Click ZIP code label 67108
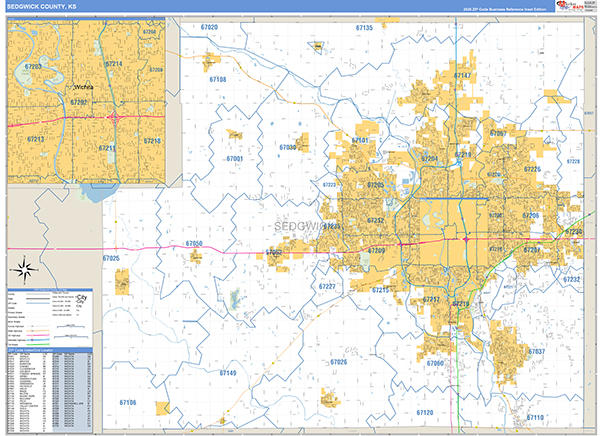 (217, 79)
